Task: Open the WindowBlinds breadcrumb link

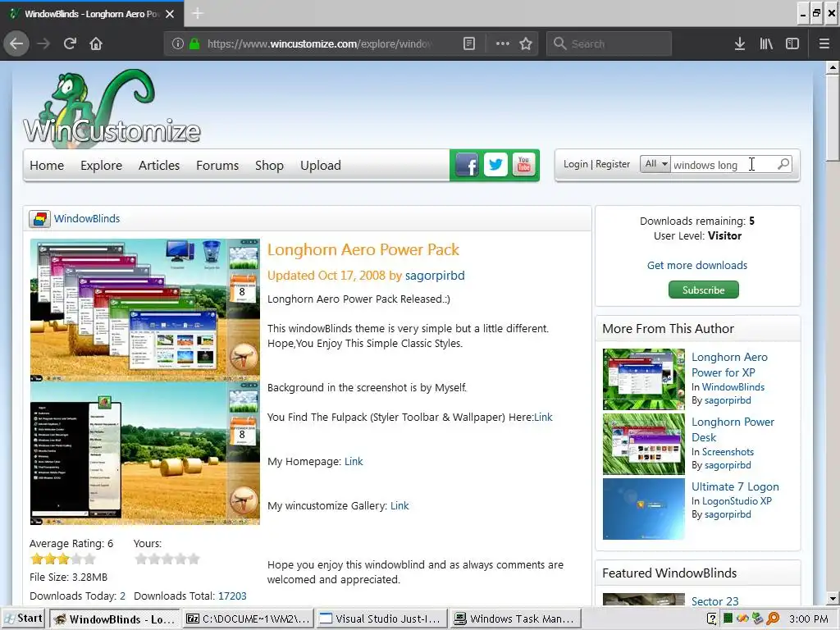Action: tap(87, 218)
